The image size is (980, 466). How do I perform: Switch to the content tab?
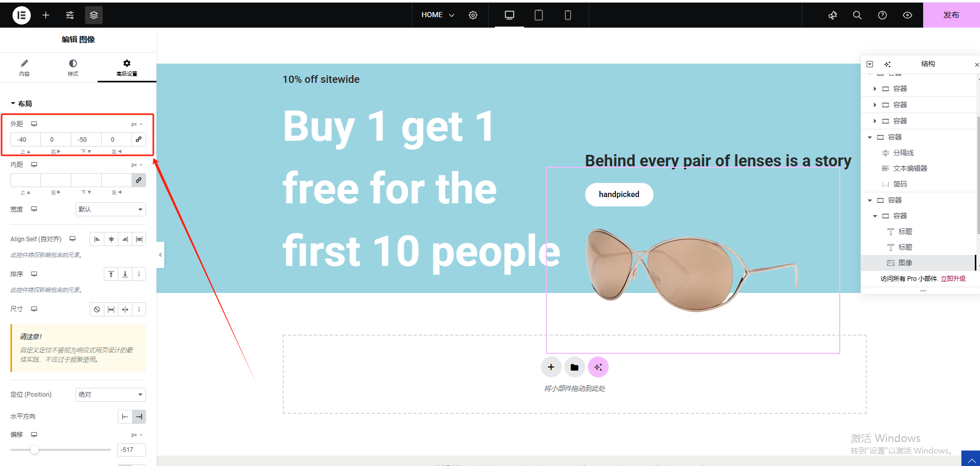(25, 68)
